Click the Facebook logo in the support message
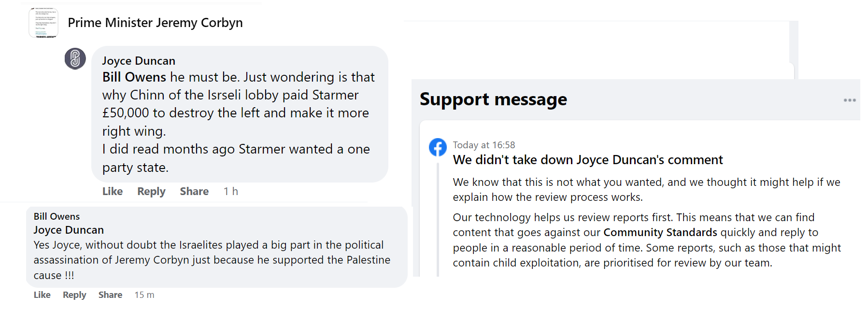 (x=438, y=147)
